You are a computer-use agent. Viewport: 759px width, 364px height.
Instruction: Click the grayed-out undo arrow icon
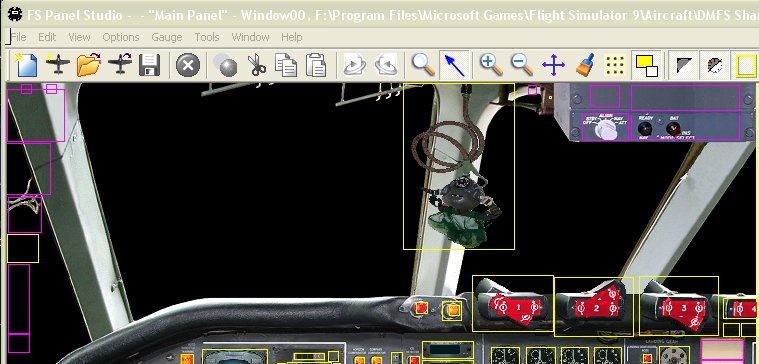point(355,65)
